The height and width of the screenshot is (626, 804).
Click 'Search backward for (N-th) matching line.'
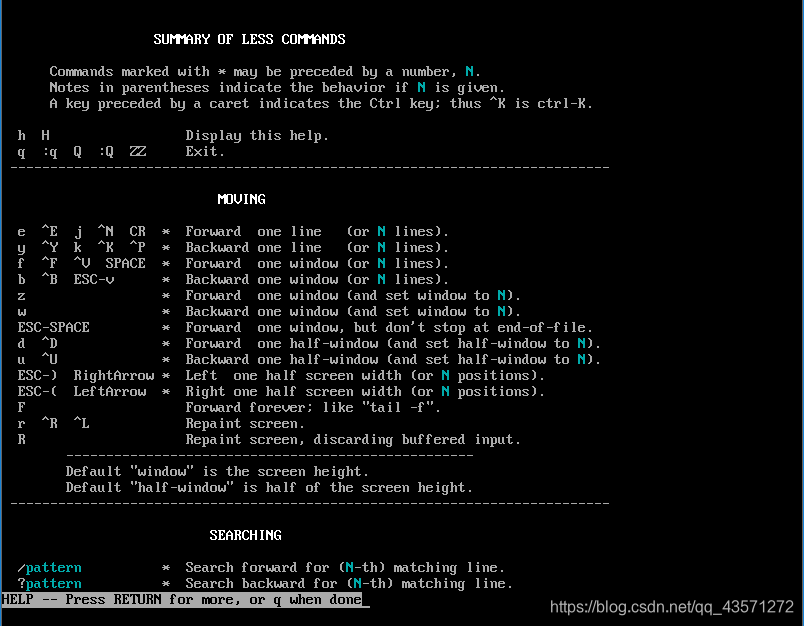[349, 583]
